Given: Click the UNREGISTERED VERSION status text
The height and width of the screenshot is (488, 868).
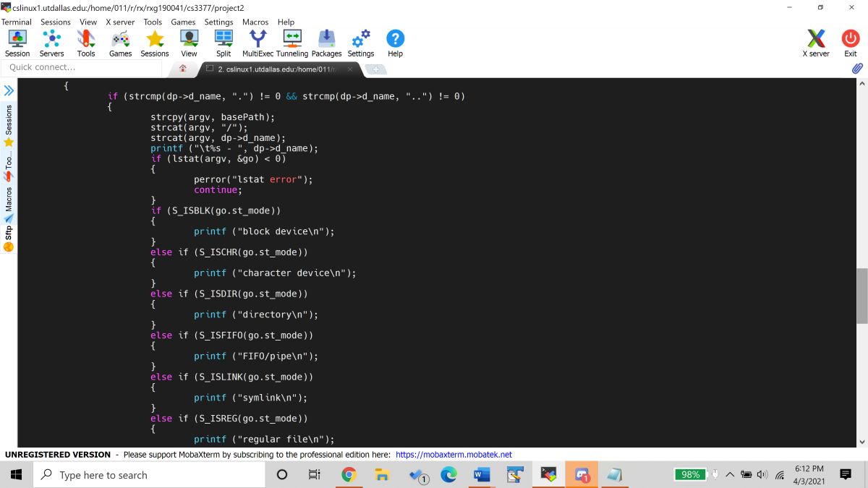Looking at the screenshot, I should click(x=58, y=455).
